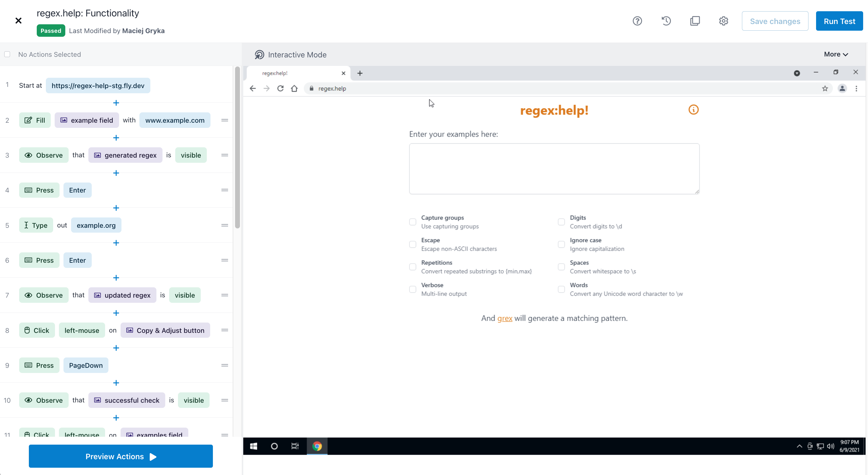Grab the drag handle for step 6

point(225,260)
